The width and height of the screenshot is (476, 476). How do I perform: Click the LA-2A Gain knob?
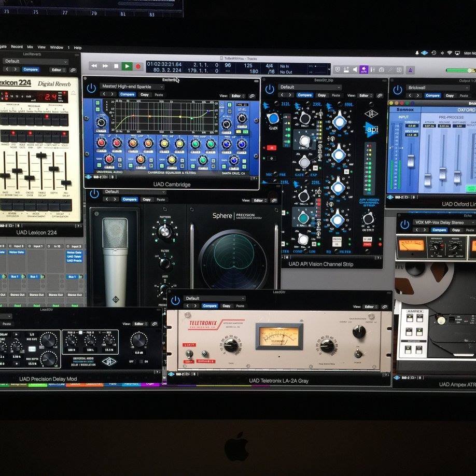pos(231,345)
